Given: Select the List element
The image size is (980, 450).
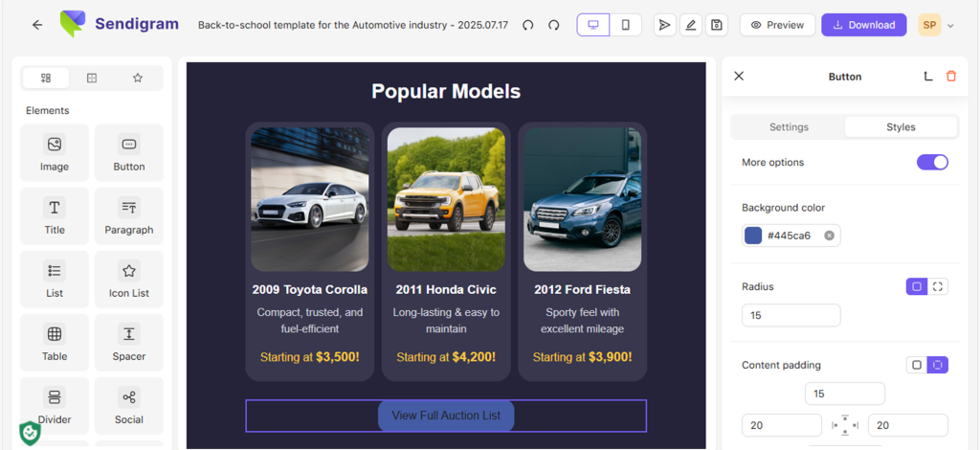Looking at the screenshot, I should 55,279.
